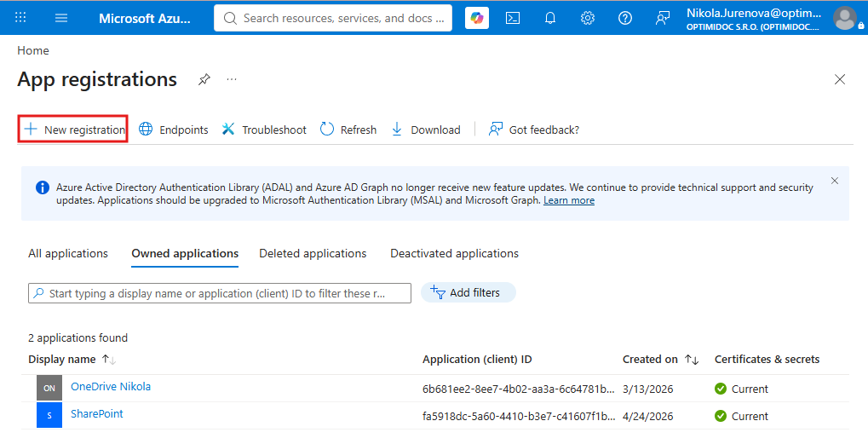This screenshot has height=444, width=868.
Task: Click the 3/13/2026 created date
Action: pyautogui.click(x=647, y=389)
